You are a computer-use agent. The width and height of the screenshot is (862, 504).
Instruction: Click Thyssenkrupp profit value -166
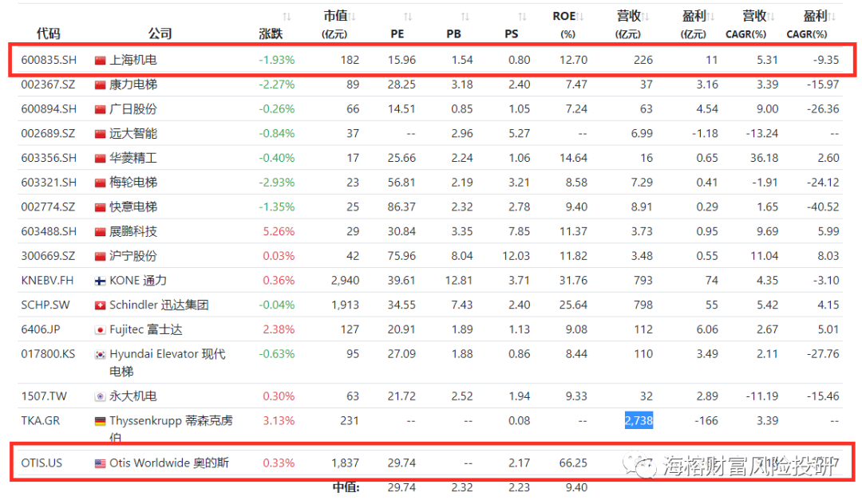click(x=706, y=421)
